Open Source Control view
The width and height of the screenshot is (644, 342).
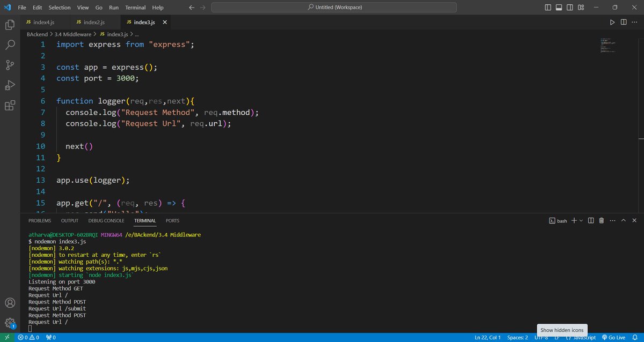[10, 65]
